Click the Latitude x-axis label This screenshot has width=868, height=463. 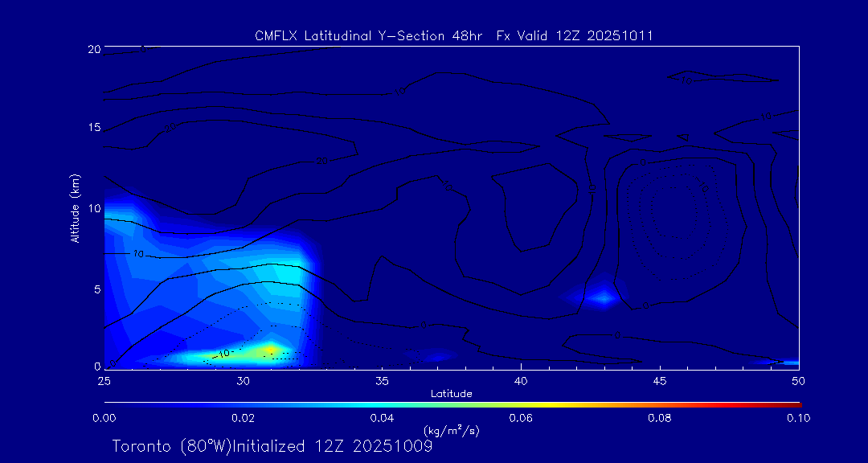(x=451, y=393)
